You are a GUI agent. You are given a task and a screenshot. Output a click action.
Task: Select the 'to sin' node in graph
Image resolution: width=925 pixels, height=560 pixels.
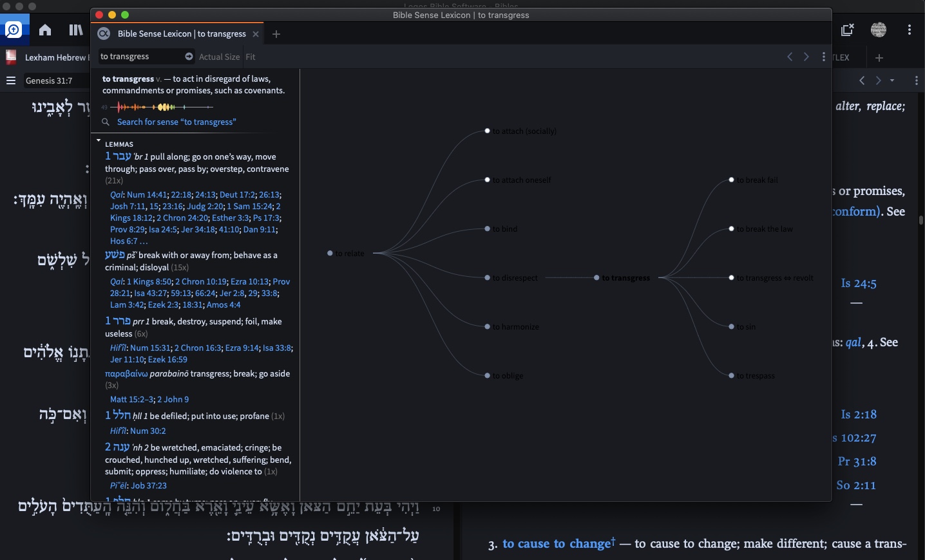tap(732, 327)
